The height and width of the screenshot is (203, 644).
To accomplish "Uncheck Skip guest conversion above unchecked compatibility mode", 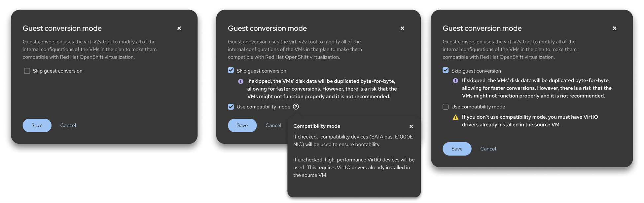I will pyautogui.click(x=446, y=70).
